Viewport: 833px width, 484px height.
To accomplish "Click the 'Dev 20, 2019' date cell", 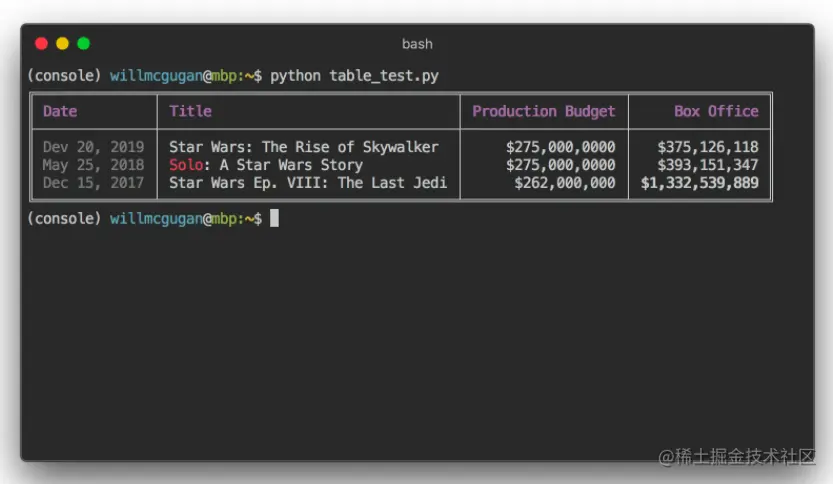I will click(94, 147).
